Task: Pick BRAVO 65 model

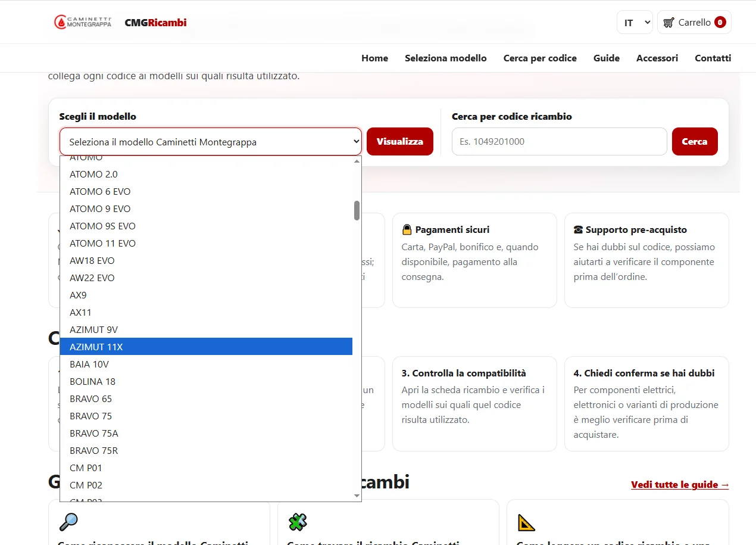Action: tap(206, 399)
